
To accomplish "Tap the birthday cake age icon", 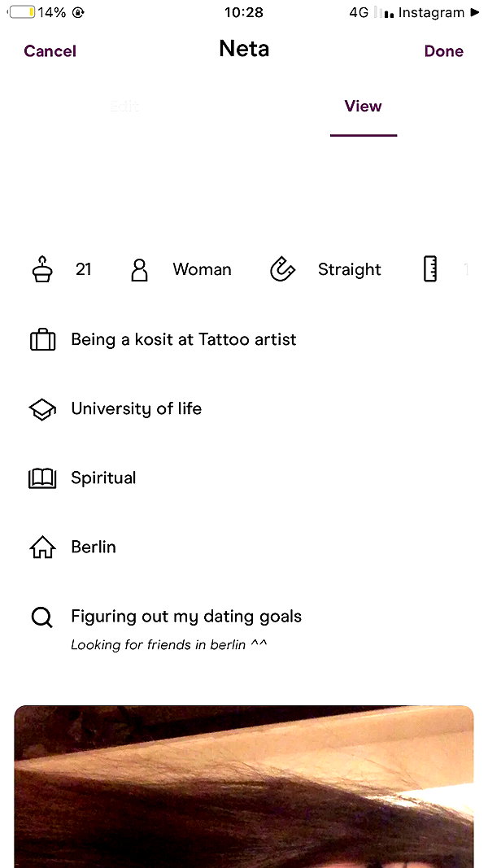I will pyautogui.click(x=42, y=269).
